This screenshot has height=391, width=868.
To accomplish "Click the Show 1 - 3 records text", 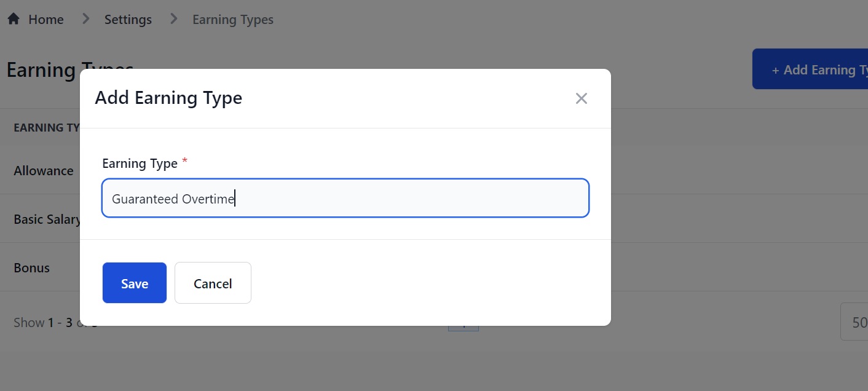I will click(46, 323).
